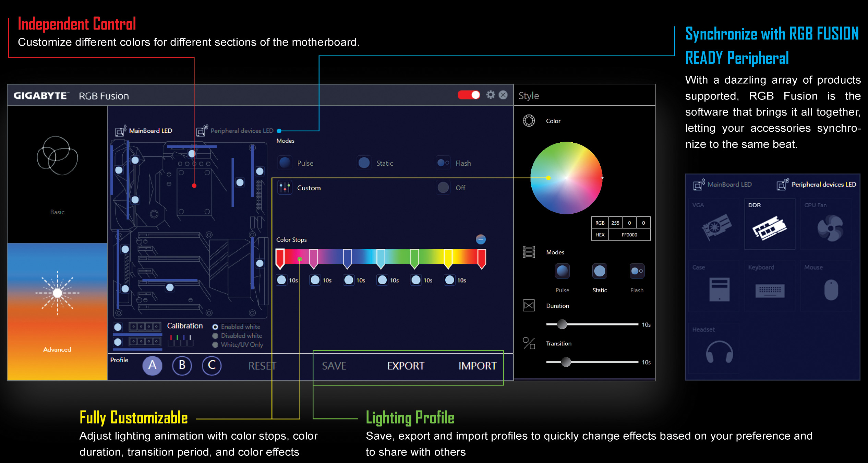
Task: Remove color stop with minus button
Action: click(481, 239)
